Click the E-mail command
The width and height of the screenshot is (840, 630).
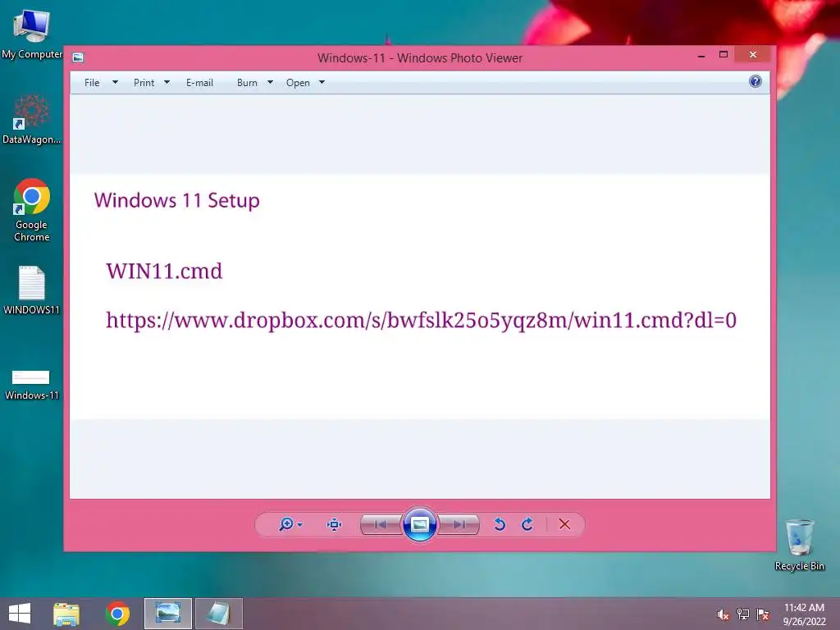[199, 83]
